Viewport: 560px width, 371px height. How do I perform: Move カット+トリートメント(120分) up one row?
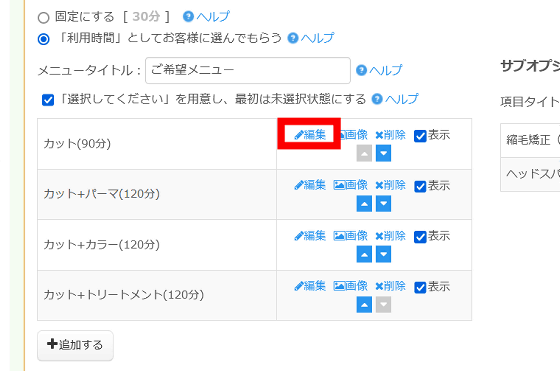(364, 305)
